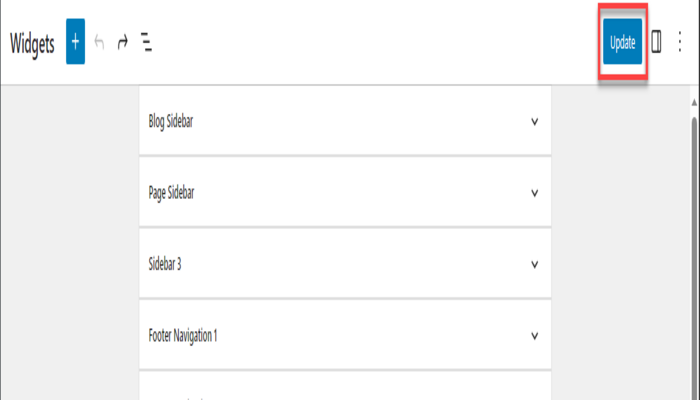Open the three-dot Options menu
700x400 pixels.
click(681, 43)
